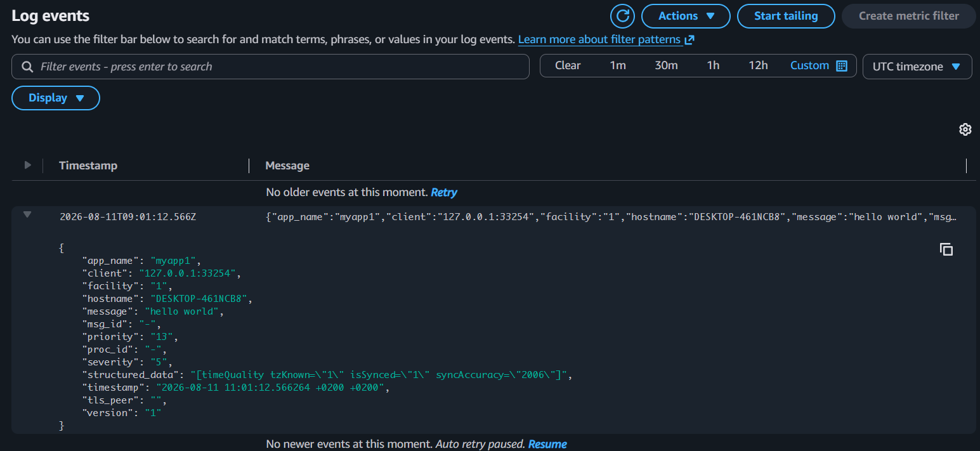Viewport: 980px width, 451px height.
Task: Click the Message column header
Action: 287,166
